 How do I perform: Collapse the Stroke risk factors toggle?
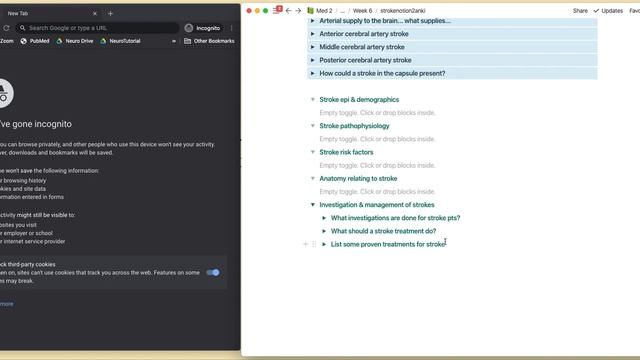[x=313, y=152]
